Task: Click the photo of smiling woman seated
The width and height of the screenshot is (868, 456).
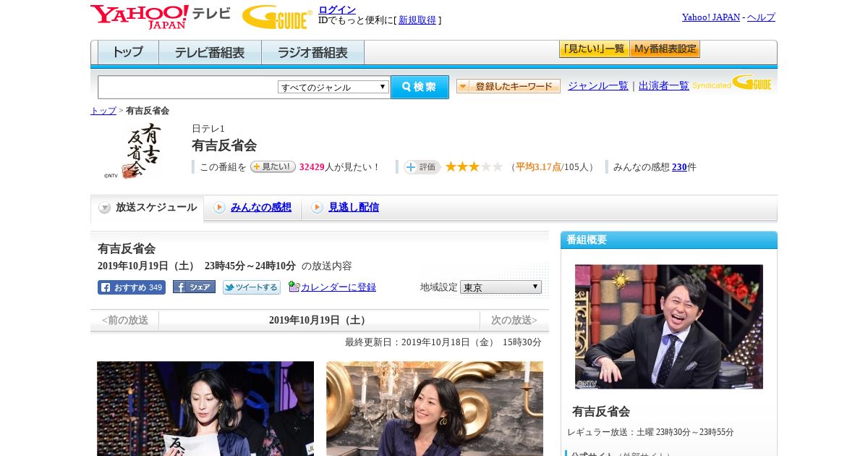Action: pos(435,408)
